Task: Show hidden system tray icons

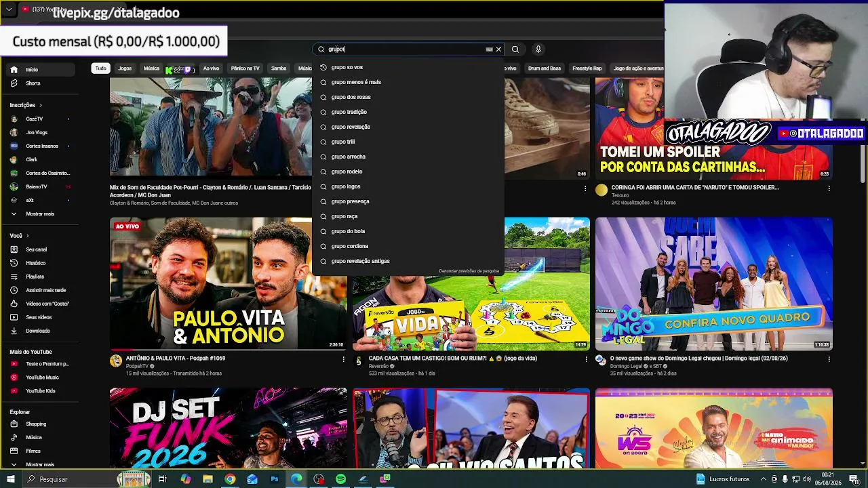Action: pyautogui.click(x=763, y=479)
